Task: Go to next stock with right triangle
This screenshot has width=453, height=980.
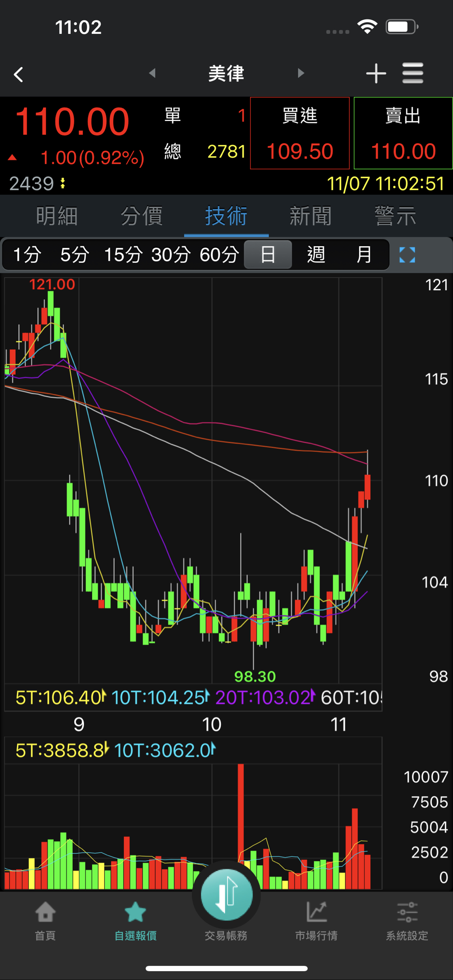Action: (301, 73)
